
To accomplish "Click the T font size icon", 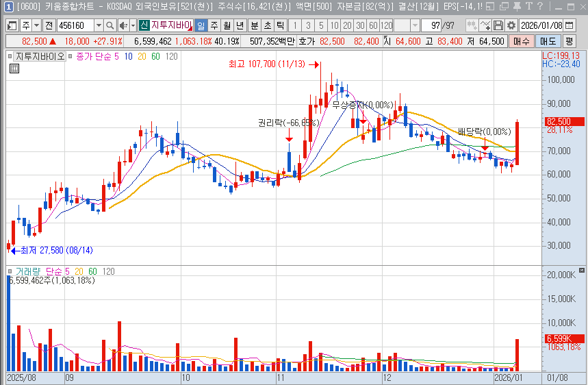I will coord(529,6).
